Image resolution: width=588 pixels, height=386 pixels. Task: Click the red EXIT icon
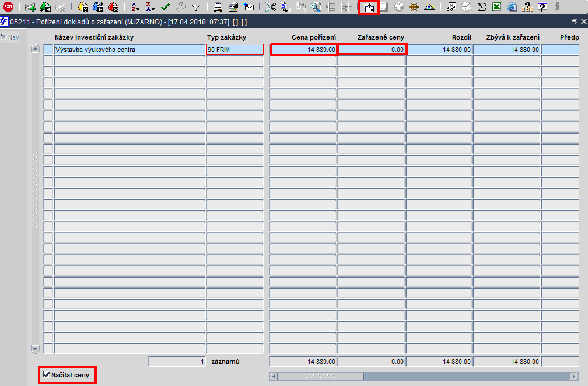click(x=8, y=7)
